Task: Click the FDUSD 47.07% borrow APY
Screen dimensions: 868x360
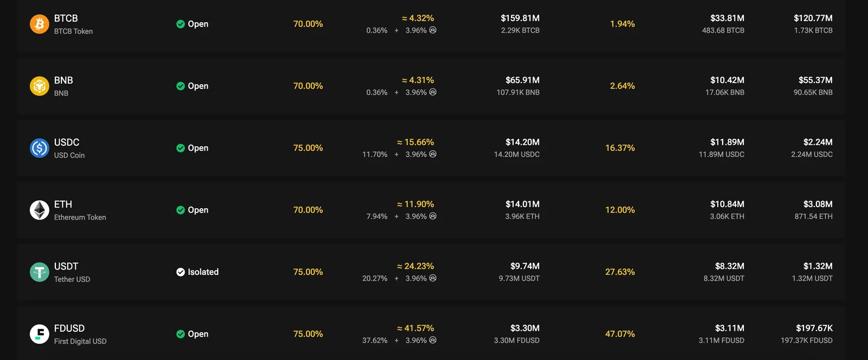Action: [620, 334]
